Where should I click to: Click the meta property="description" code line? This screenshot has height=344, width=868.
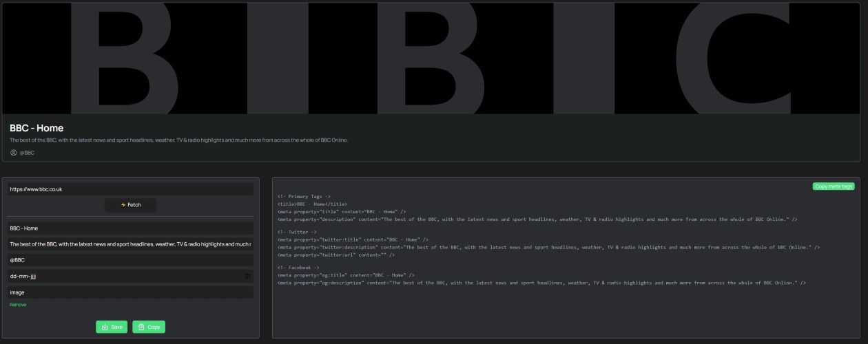click(537, 219)
